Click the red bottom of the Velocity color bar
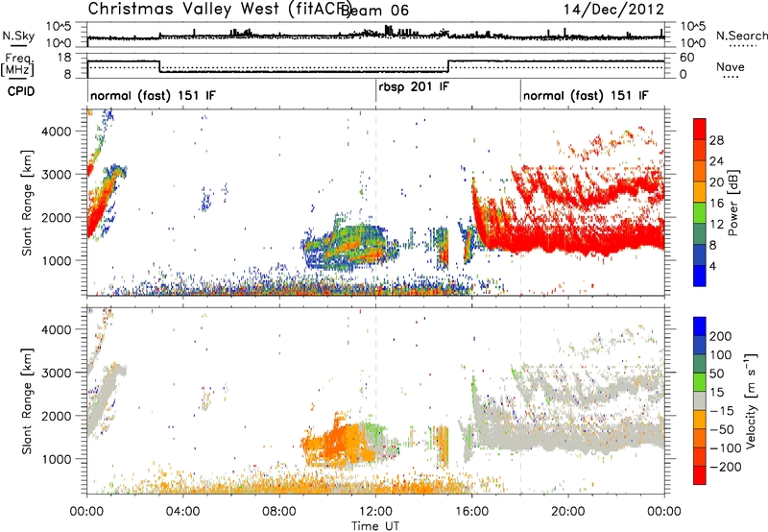Screen dimensions: 768x532 tap(700, 475)
